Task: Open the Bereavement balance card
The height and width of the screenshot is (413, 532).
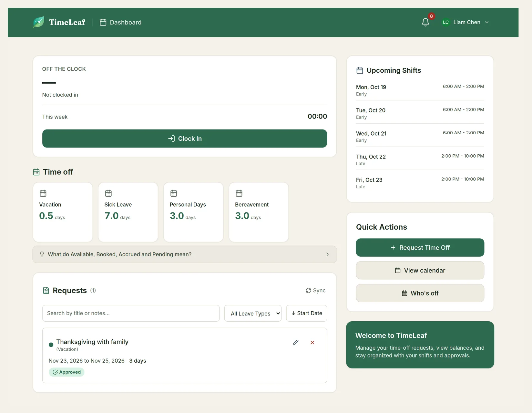Action: click(259, 212)
